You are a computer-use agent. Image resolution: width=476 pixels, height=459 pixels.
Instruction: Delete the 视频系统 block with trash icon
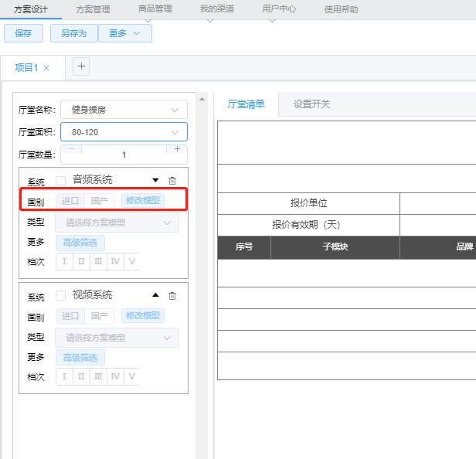[172, 296]
